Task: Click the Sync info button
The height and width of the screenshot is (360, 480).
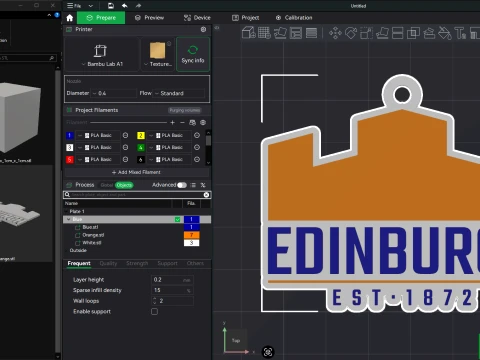Action: (193, 54)
